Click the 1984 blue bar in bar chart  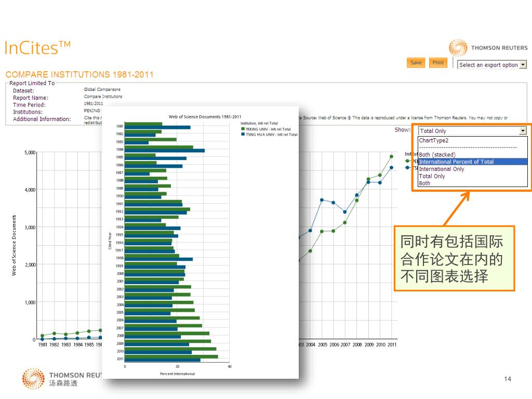point(165,151)
